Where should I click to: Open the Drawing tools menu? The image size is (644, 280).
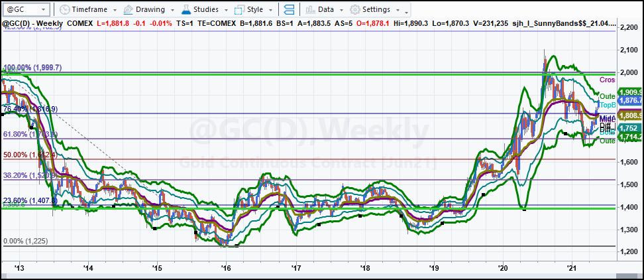(148, 9)
